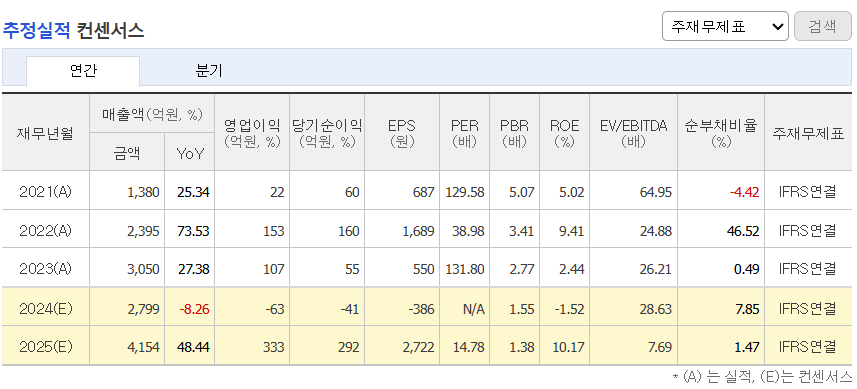The width and height of the screenshot is (857, 389).
Task: Click red YoY value -8.26
Action: [195, 309]
